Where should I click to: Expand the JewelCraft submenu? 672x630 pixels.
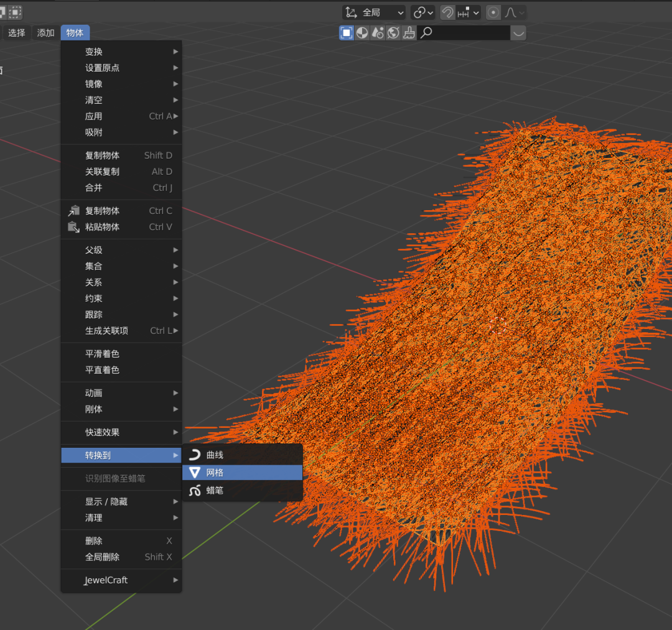point(121,581)
